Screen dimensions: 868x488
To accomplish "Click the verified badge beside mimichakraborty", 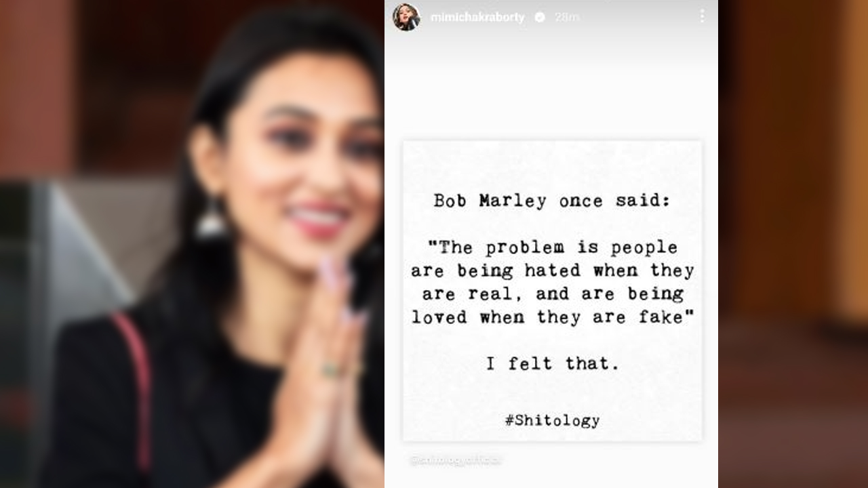I will point(540,18).
